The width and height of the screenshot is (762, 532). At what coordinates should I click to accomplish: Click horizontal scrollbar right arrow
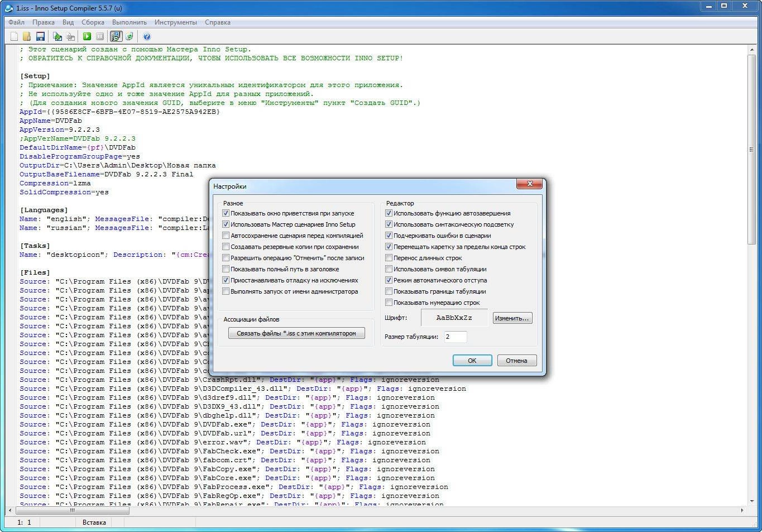[x=742, y=510]
